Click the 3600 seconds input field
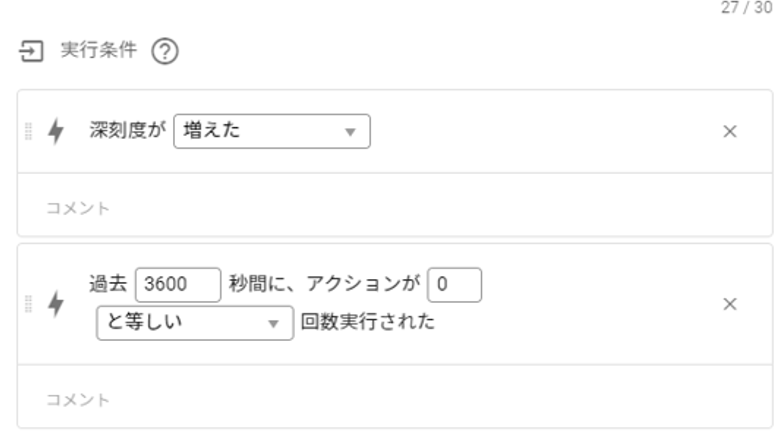The height and width of the screenshot is (433, 775). (x=177, y=285)
